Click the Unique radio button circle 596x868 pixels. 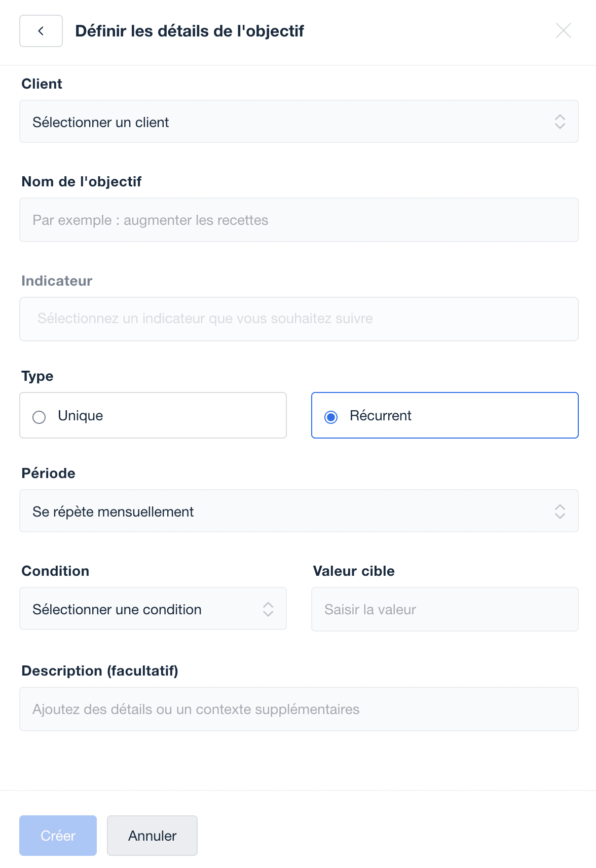point(39,417)
